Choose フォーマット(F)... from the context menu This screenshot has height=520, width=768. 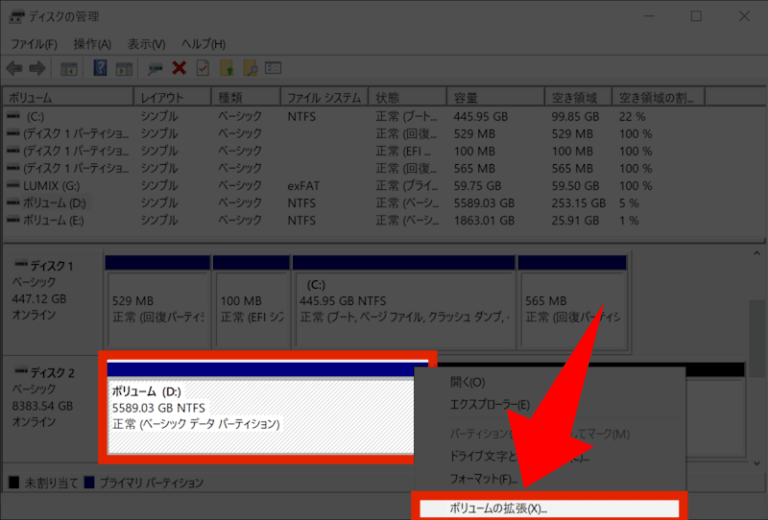[x=483, y=478]
